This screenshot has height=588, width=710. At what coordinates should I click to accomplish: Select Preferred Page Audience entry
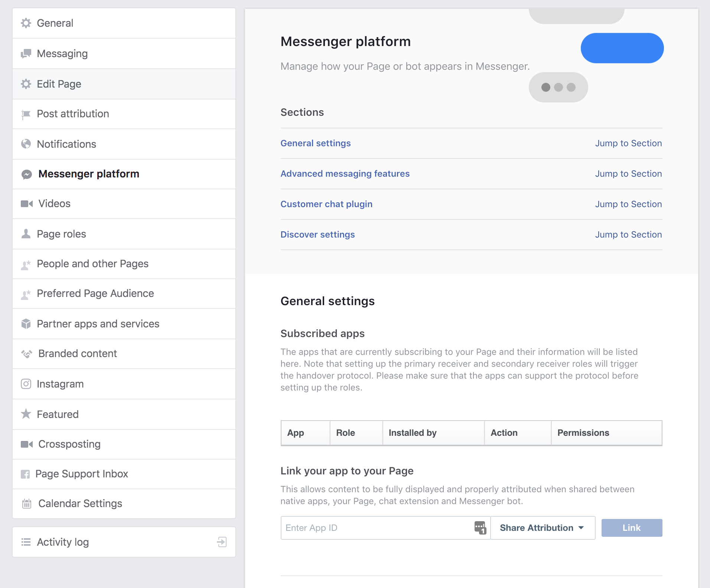124,294
